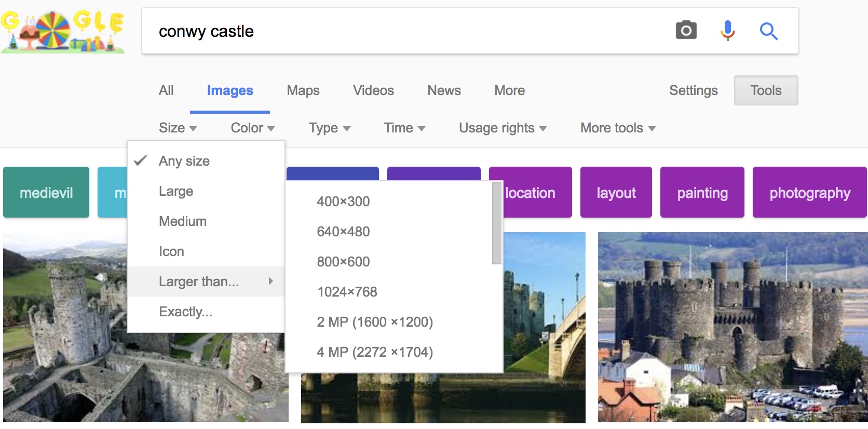Choose the Large size option
This screenshot has height=429, width=868.
click(x=206, y=191)
